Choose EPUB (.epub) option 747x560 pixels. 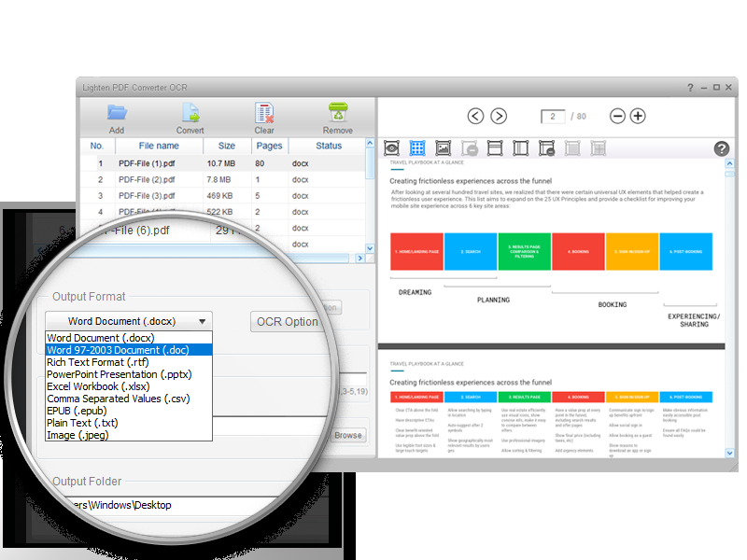pyautogui.click(x=129, y=411)
